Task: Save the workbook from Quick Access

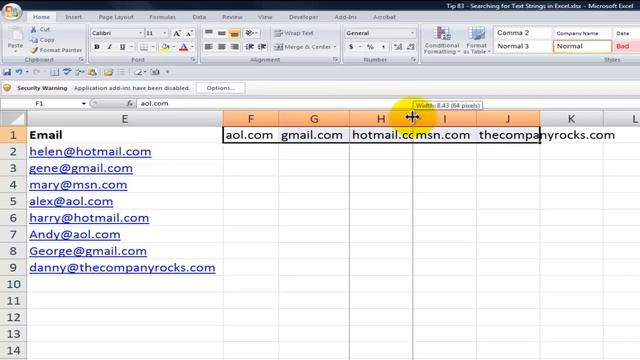Action: click(7, 72)
